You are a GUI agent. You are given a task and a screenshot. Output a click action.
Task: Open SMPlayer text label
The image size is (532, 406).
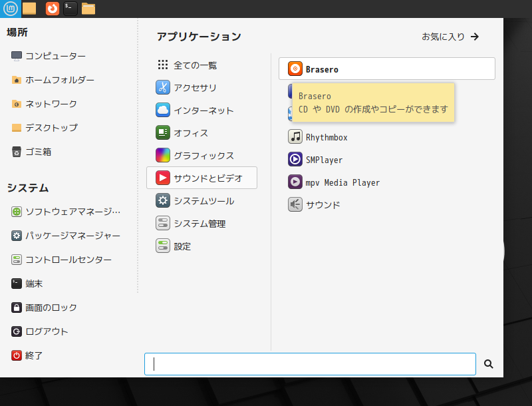click(x=324, y=160)
